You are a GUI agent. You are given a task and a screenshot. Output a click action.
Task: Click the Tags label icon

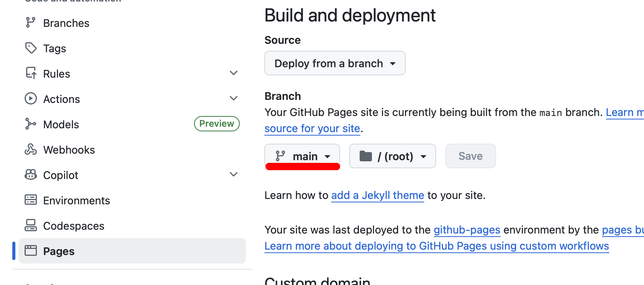31,48
